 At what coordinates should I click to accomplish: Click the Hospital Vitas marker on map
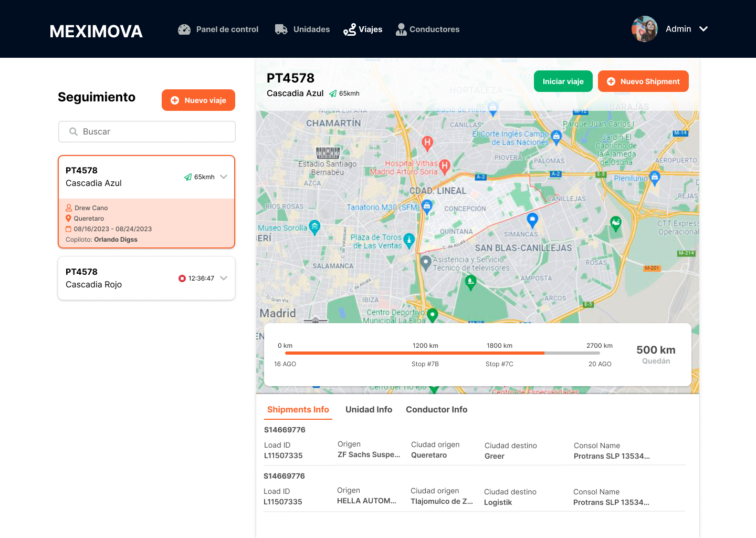coord(445,166)
